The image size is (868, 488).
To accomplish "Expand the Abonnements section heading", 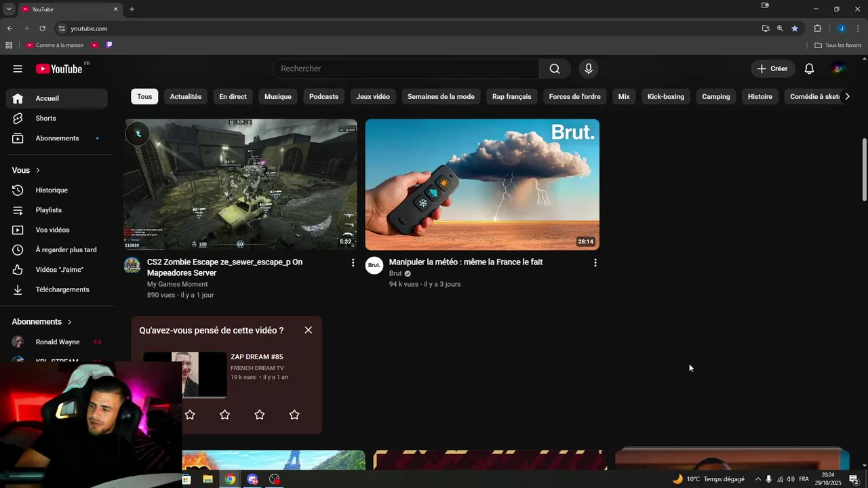I will coord(42,322).
